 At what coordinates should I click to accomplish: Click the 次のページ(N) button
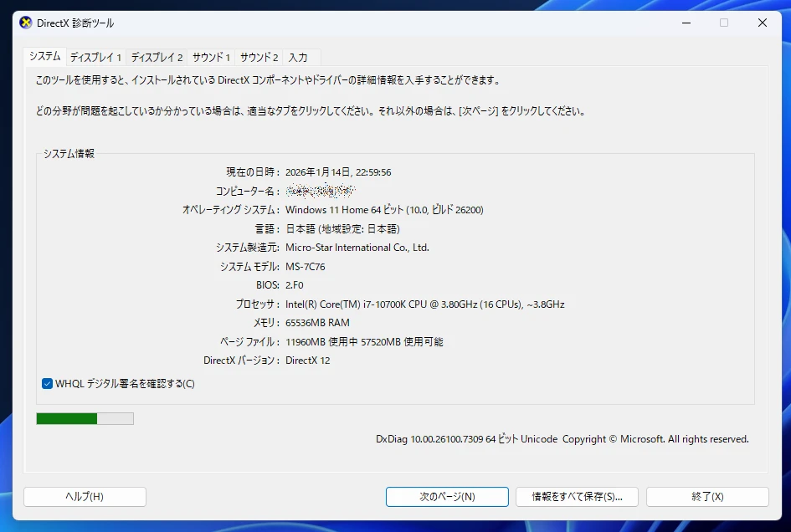(x=447, y=497)
